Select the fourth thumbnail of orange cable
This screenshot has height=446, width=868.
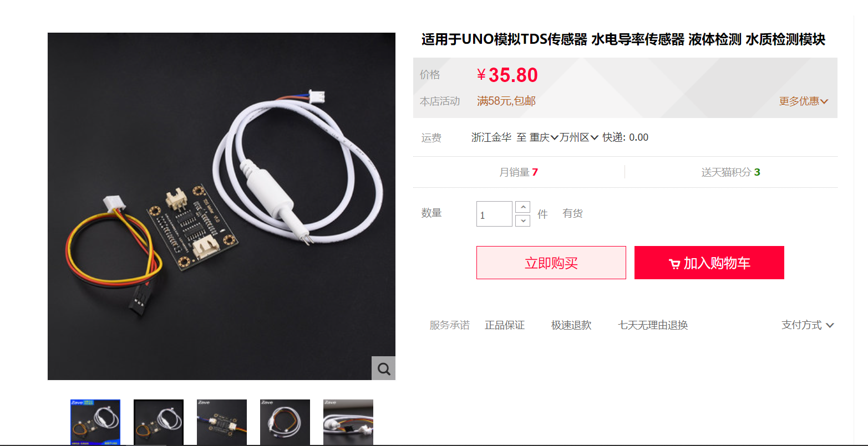pyautogui.click(x=285, y=422)
